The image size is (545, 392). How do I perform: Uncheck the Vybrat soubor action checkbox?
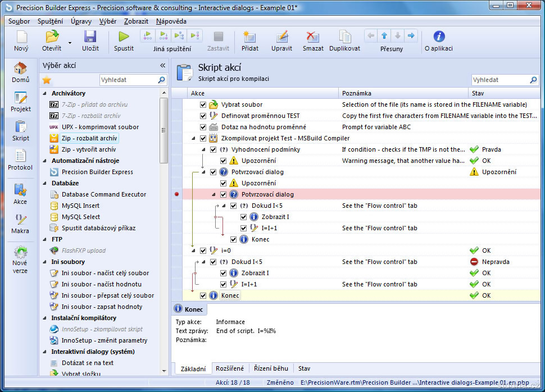(x=203, y=104)
